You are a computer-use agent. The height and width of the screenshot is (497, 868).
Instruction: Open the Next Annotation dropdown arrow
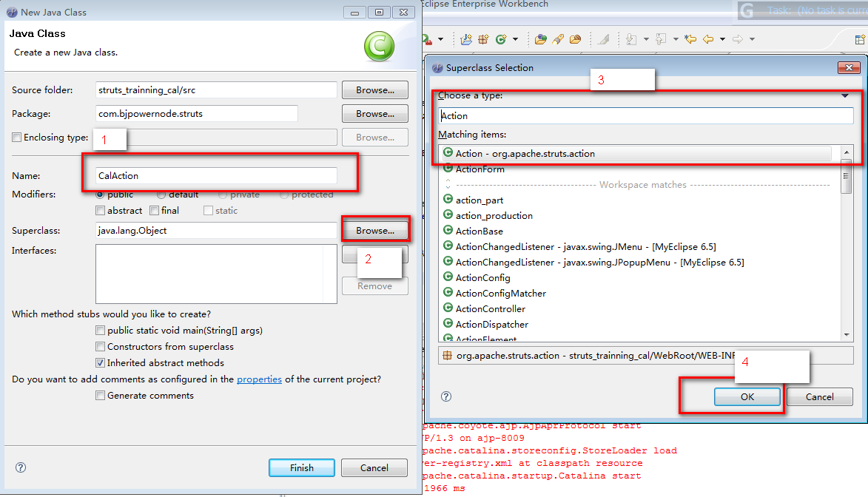pyautogui.click(x=646, y=39)
